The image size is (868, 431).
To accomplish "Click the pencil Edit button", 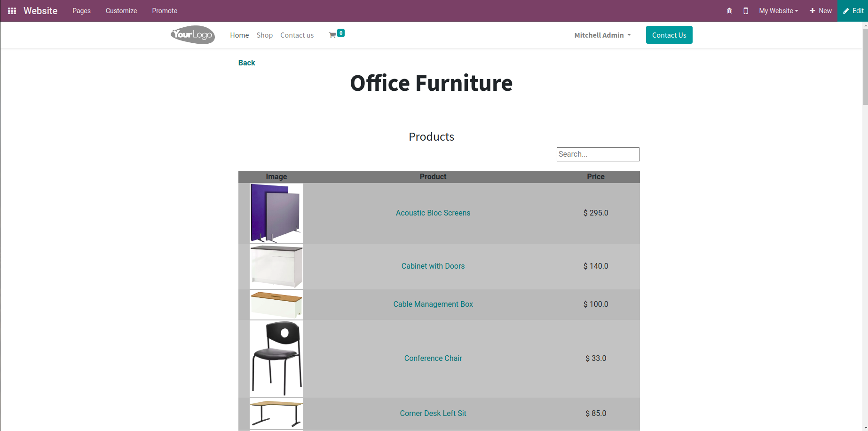I will 853,11.
